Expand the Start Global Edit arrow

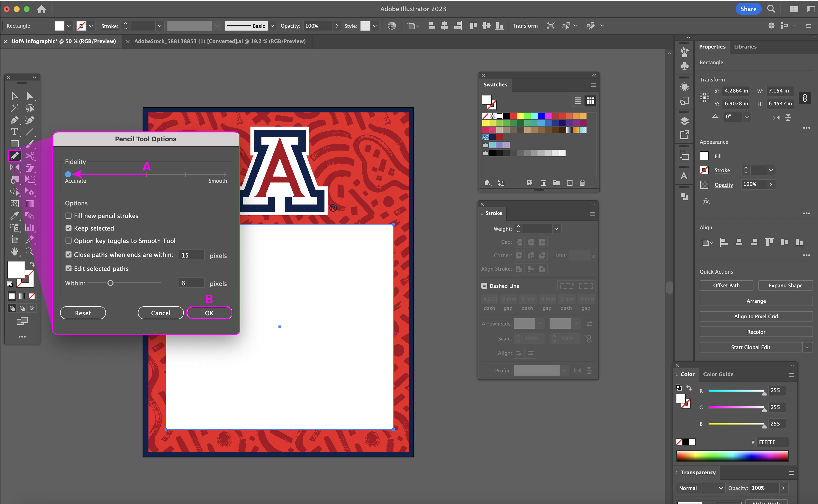(807, 347)
